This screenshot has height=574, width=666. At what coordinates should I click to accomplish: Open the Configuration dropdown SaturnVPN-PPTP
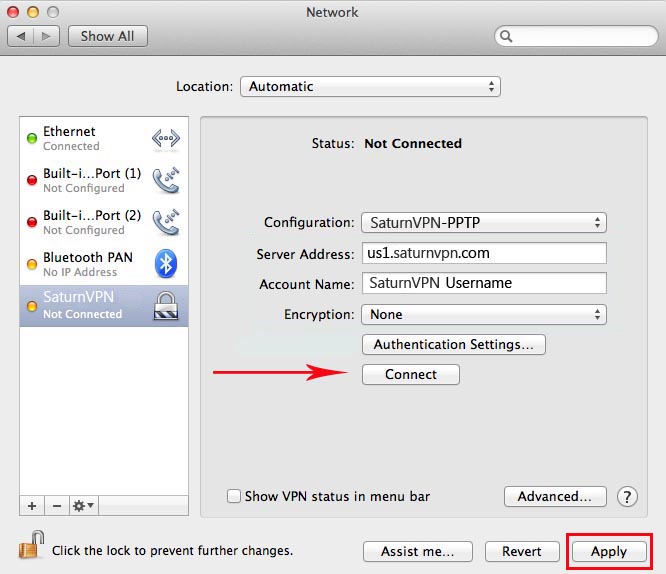click(x=484, y=223)
